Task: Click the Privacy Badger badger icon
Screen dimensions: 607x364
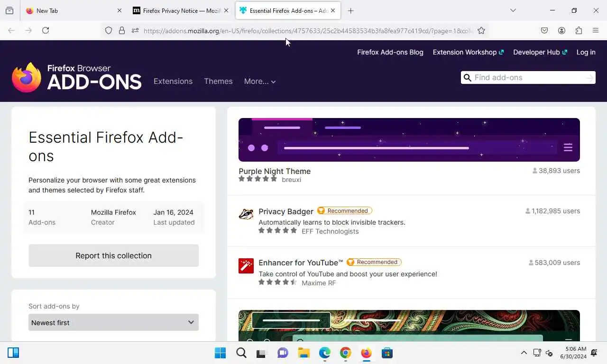Action: tap(246, 214)
